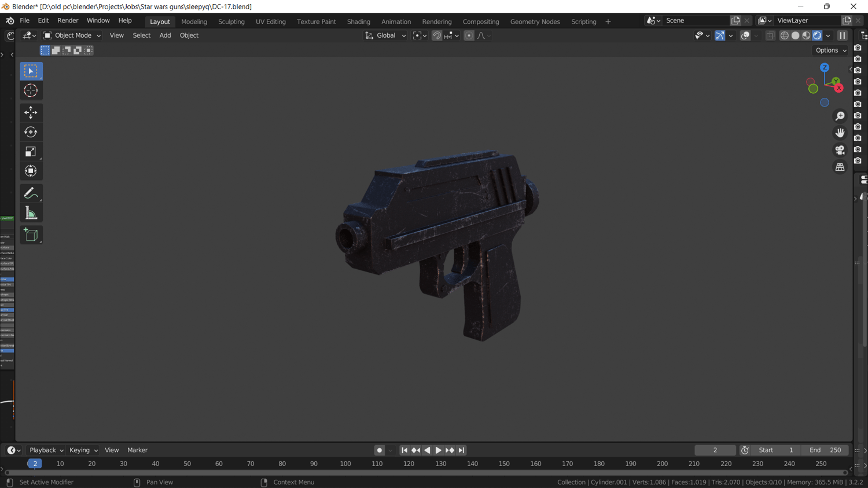Jump to the timeline end frame
Viewport: 868px width, 488px height.
click(x=461, y=450)
